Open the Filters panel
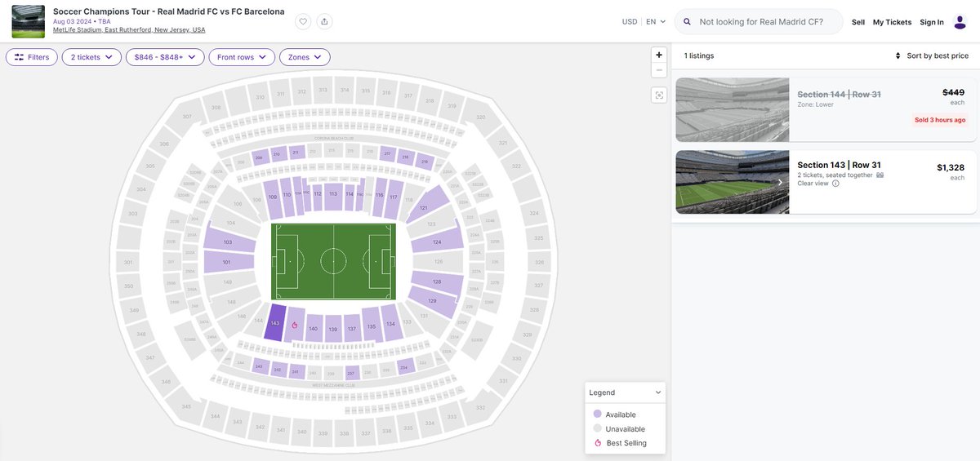This screenshot has width=980, height=461. click(x=32, y=57)
